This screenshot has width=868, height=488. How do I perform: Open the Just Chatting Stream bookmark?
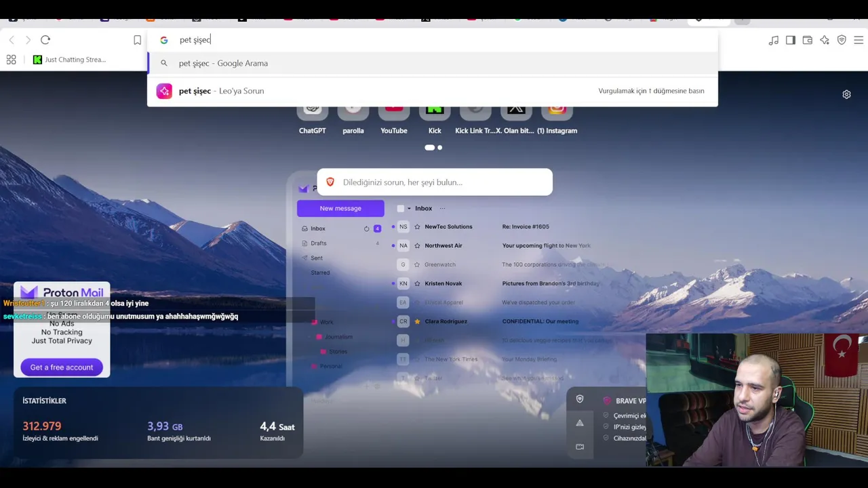click(x=69, y=60)
